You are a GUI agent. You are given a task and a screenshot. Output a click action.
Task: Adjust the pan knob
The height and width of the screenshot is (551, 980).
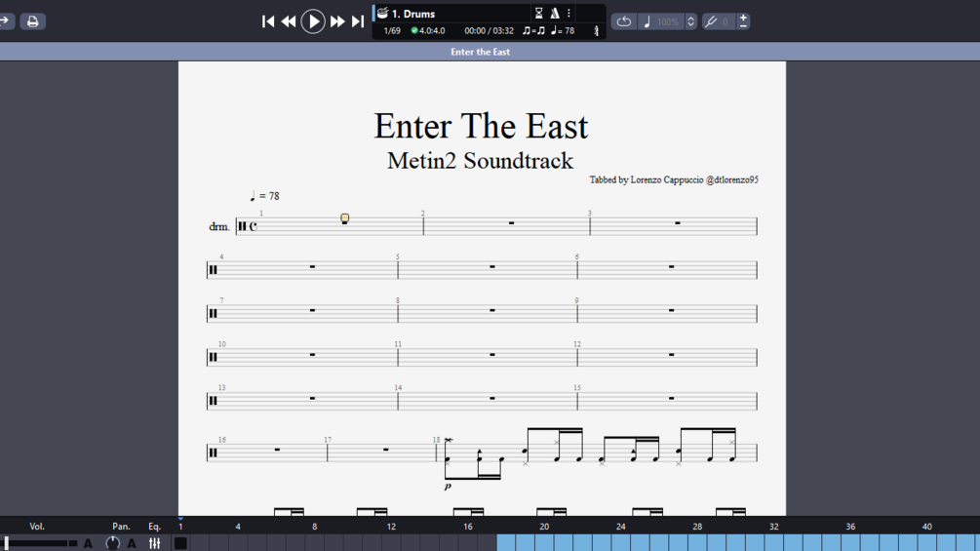[x=112, y=543]
